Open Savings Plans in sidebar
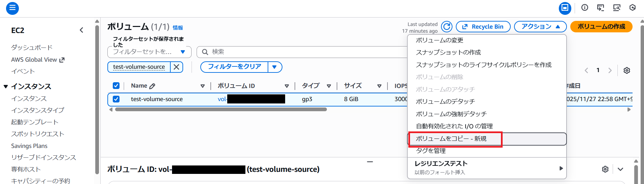Screen dimensions: 644x184 [29, 146]
